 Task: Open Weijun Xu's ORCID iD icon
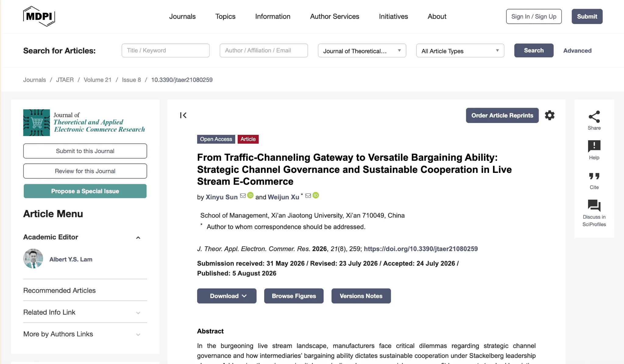click(316, 195)
